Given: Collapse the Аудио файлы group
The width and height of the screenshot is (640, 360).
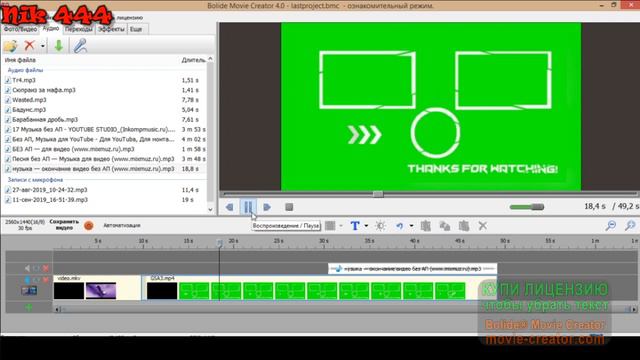Looking at the screenshot, I should point(25,70).
